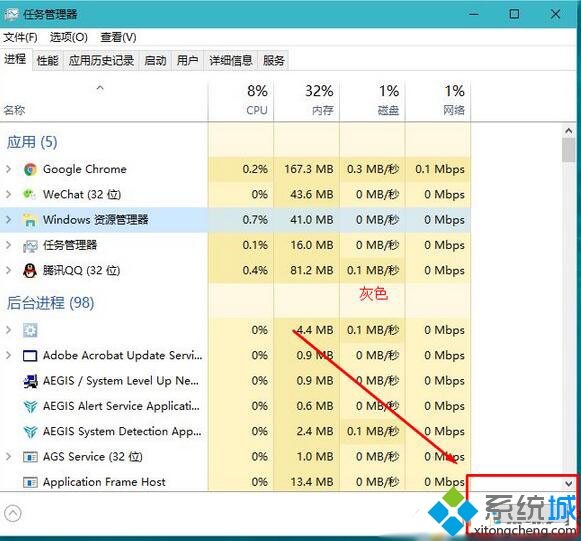Select the 进程 tab
The width and height of the screenshot is (581, 541).
pyautogui.click(x=16, y=59)
